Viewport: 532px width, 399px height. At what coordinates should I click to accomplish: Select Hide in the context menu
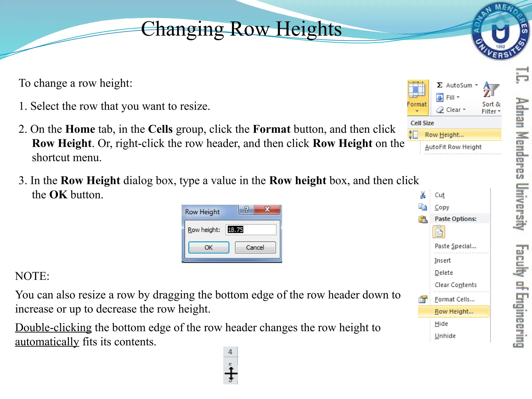click(441, 324)
